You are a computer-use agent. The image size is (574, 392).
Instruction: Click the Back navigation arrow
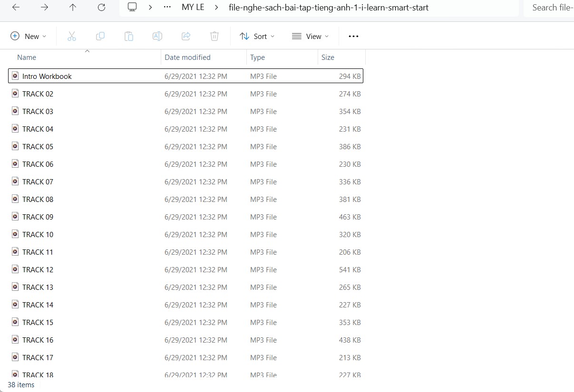[x=16, y=8]
